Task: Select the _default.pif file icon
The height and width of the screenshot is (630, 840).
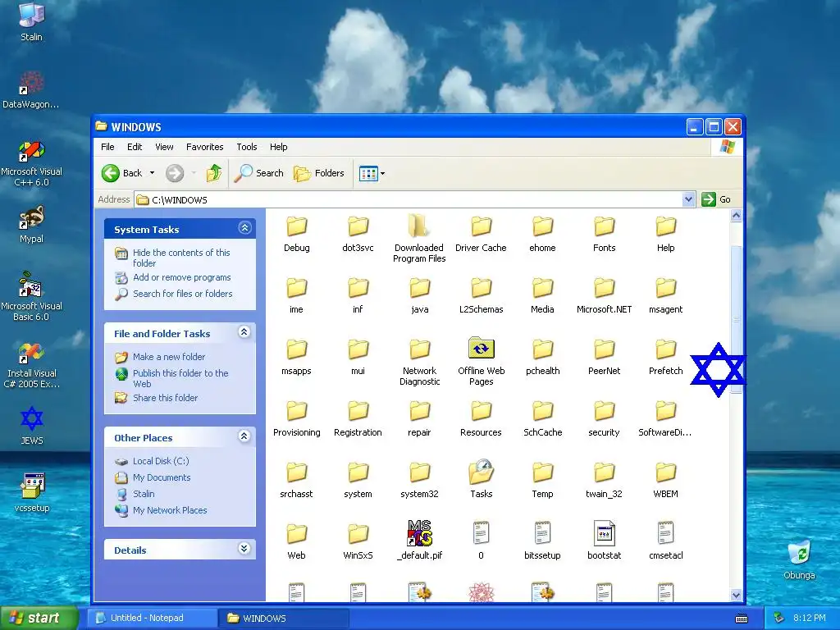Action: [419, 533]
